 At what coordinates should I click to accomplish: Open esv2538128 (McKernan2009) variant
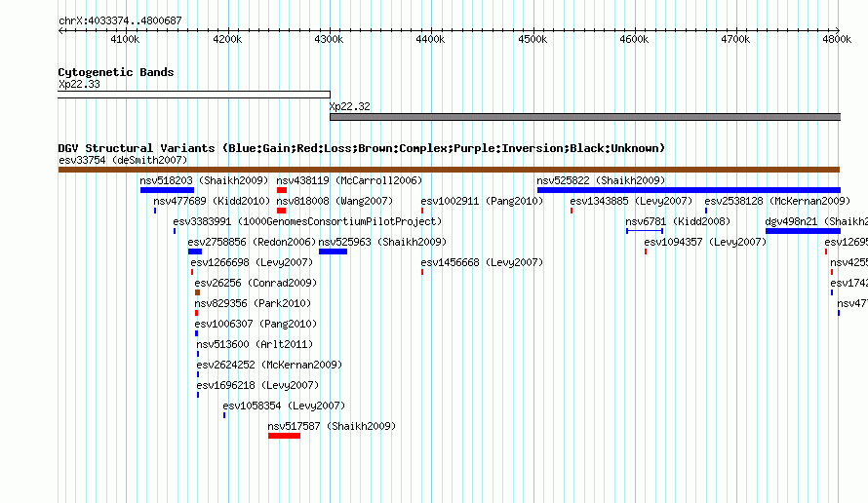click(x=777, y=202)
